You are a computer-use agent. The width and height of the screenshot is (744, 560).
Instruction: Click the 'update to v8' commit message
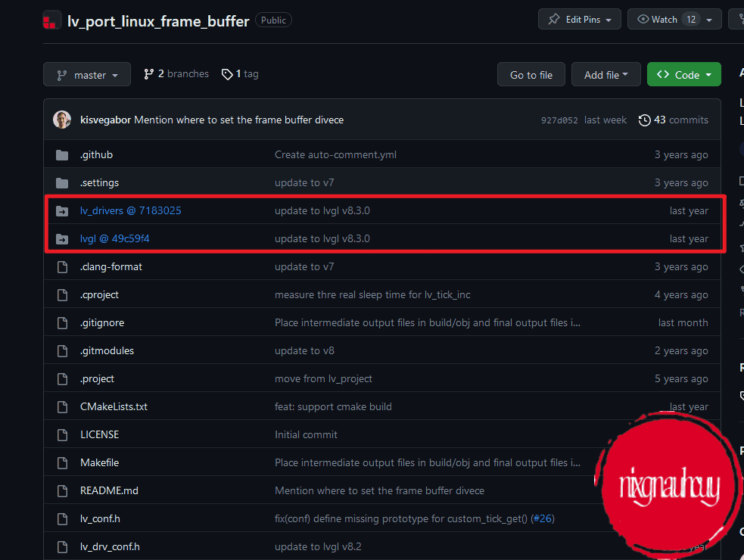304,350
